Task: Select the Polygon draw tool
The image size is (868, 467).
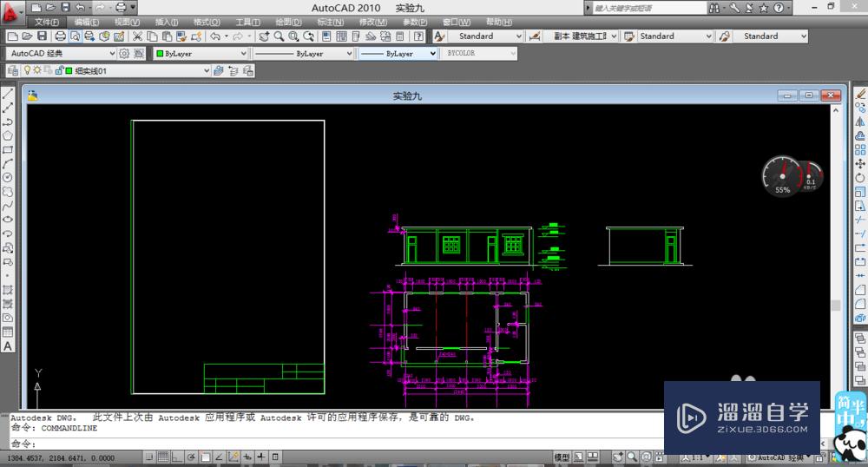Action: tap(8, 135)
